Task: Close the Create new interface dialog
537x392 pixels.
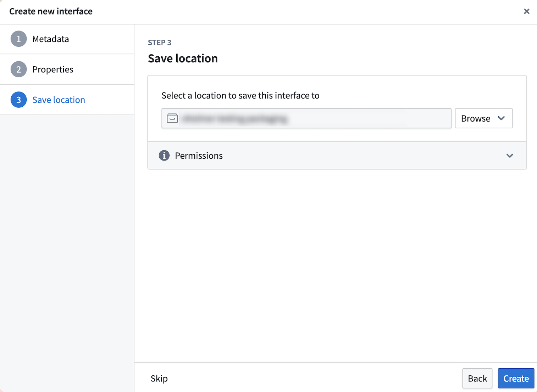Action: (526, 11)
